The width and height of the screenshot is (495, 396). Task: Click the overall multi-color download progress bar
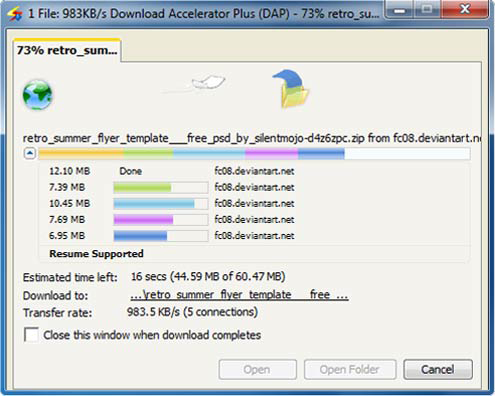(x=254, y=154)
